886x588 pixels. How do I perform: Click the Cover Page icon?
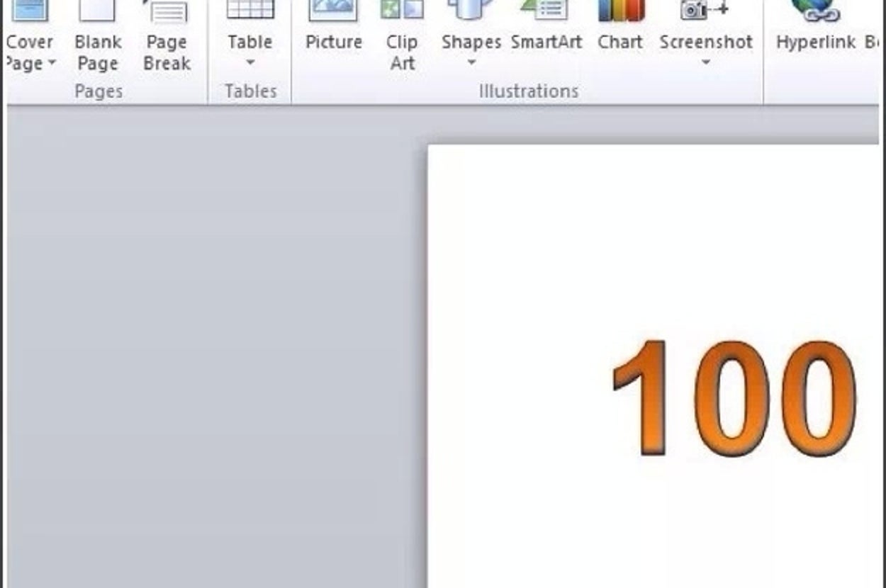pyautogui.click(x=28, y=10)
